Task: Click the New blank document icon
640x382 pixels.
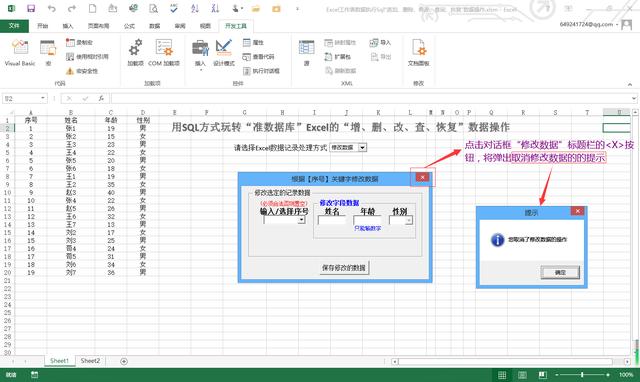Action: coord(93,9)
